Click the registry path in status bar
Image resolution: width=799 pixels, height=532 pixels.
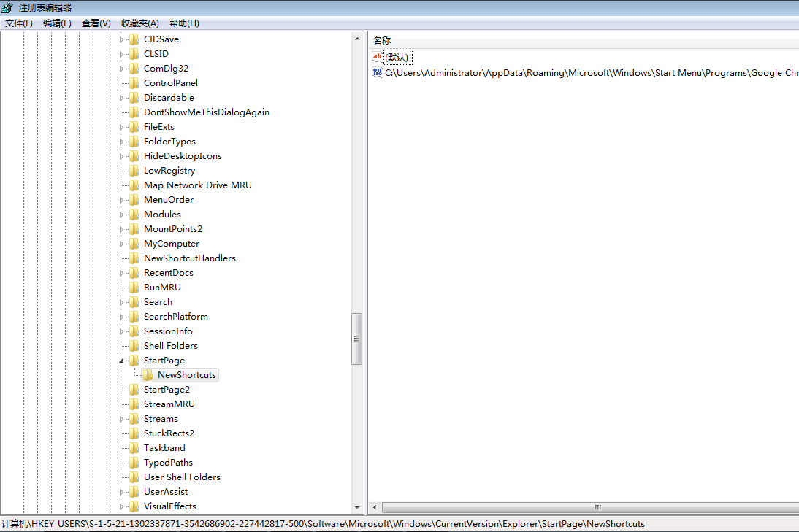(x=323, y=524)
